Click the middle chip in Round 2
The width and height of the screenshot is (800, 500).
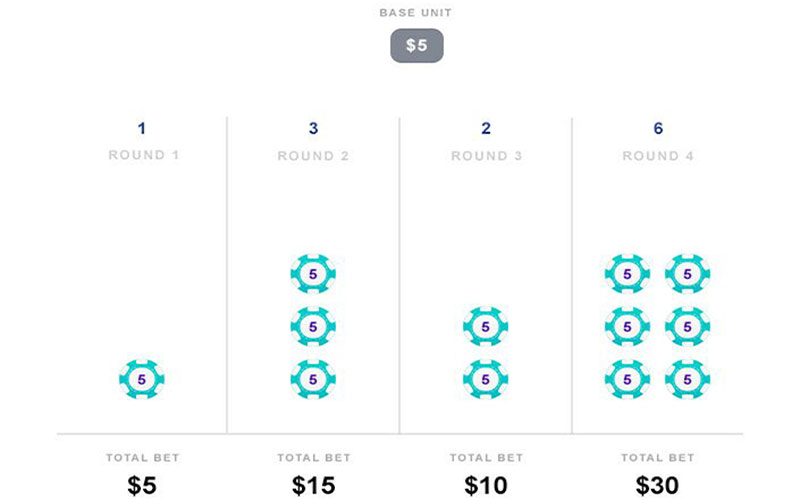point(313,326)
